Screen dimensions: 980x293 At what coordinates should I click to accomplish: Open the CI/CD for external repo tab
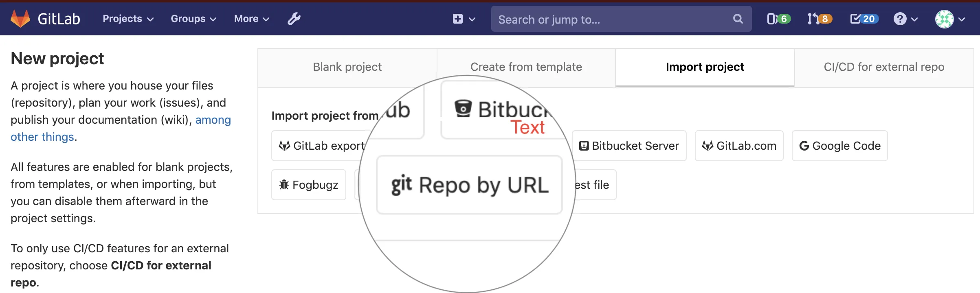tap(884, 67)
